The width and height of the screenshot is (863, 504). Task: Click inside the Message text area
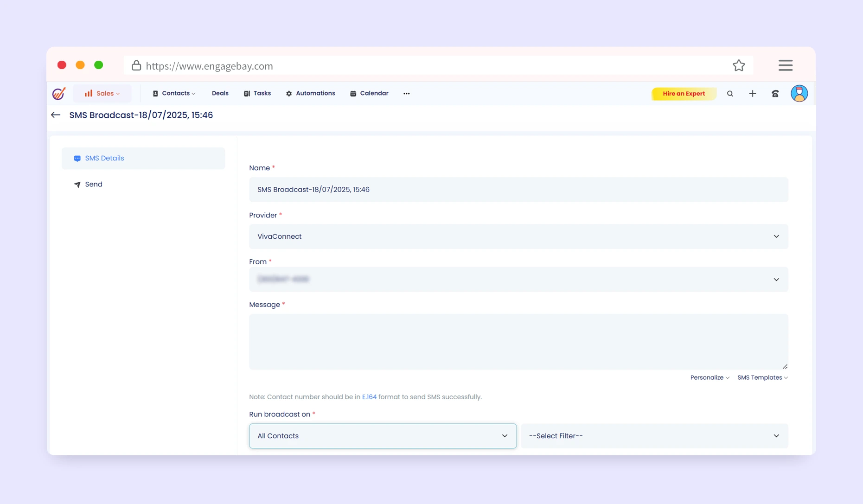[518, 342]
